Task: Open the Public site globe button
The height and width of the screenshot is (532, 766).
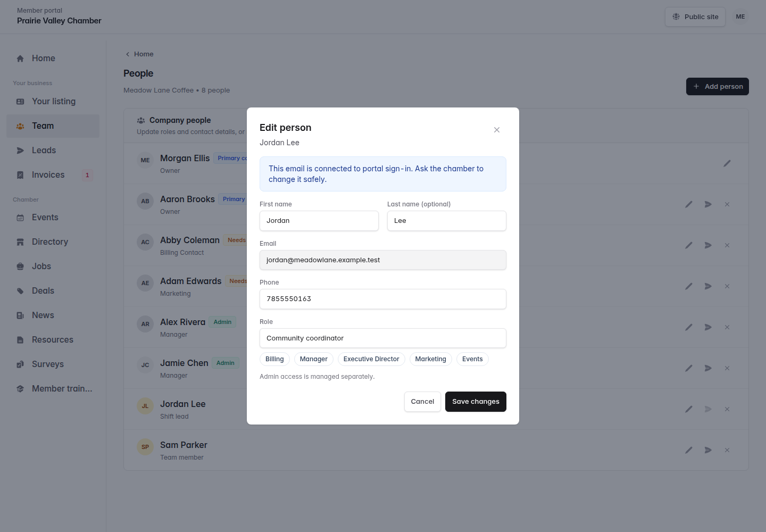Action: 695,17
